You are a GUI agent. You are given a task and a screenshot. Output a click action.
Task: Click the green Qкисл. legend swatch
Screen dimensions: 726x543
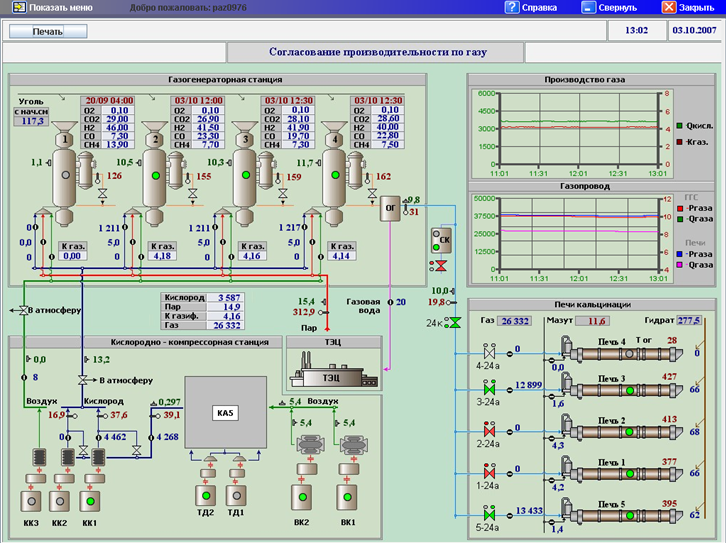pos(679,126)
